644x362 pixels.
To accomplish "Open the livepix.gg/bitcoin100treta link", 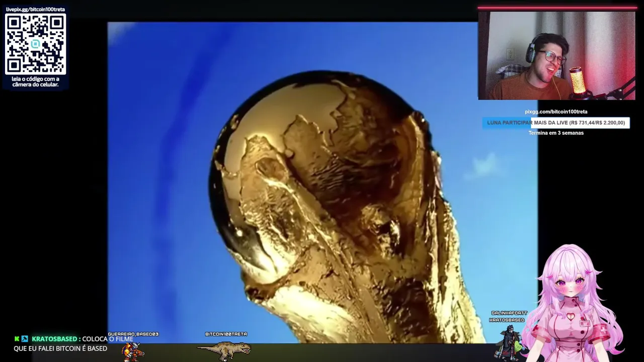I will [x=35, y=10].
